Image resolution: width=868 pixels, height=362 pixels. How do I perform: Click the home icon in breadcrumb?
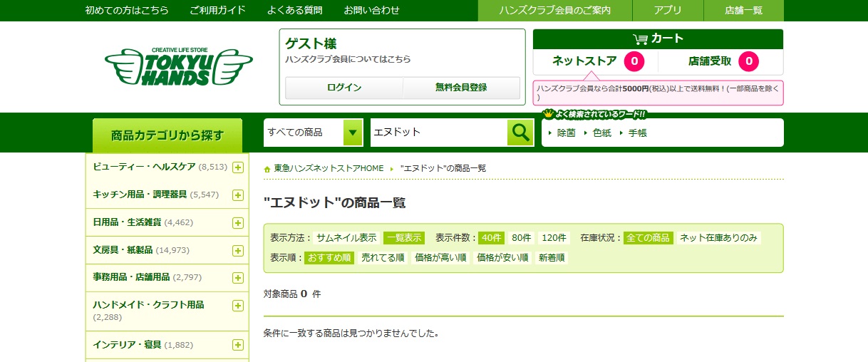pyautogui.click(x=267, y=169)
